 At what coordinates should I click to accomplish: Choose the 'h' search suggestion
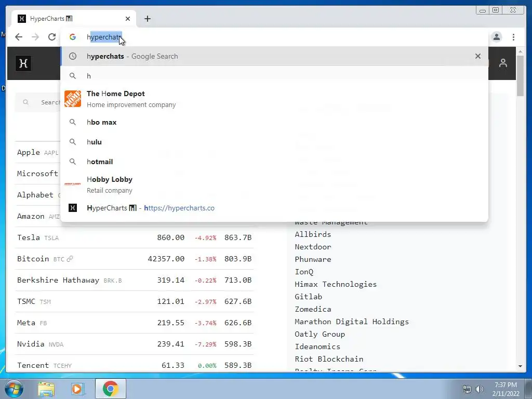click(274, 76)
